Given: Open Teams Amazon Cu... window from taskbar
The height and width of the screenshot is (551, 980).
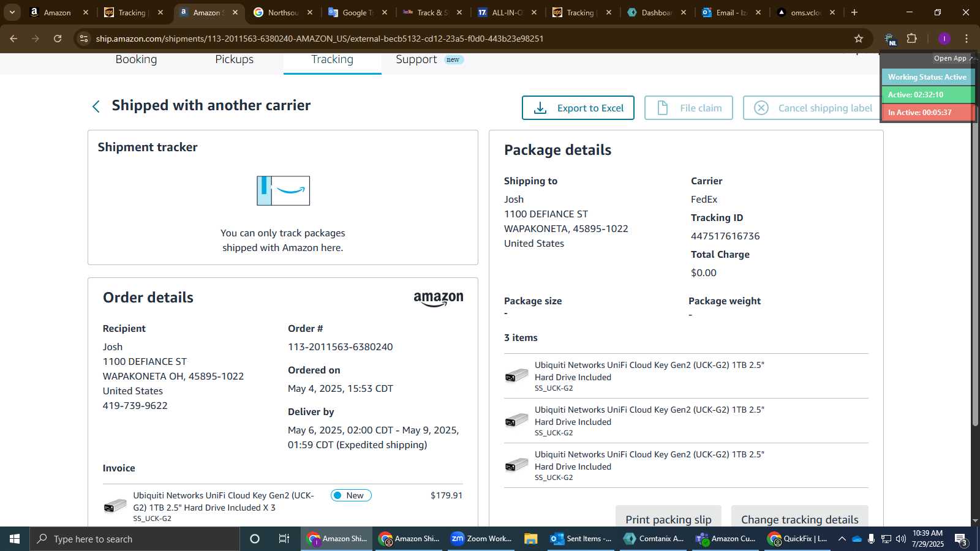Looking at the screenshot, I should coord(726,539).
